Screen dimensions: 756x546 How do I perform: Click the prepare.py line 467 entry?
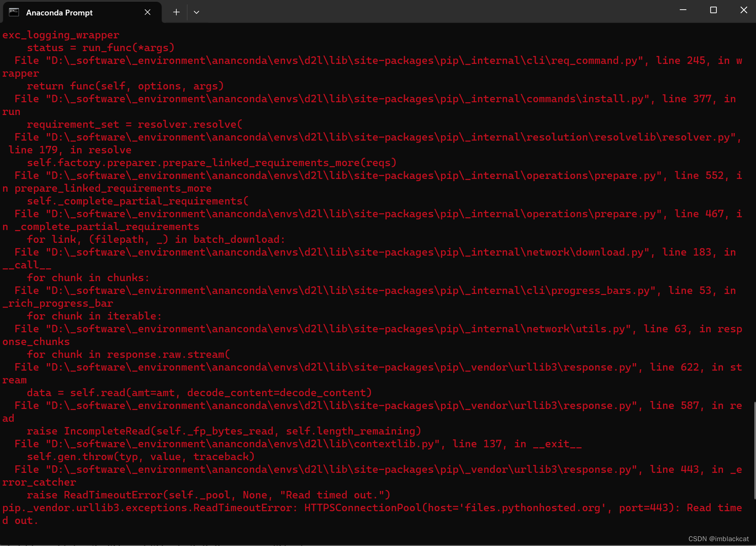[378, 214]
